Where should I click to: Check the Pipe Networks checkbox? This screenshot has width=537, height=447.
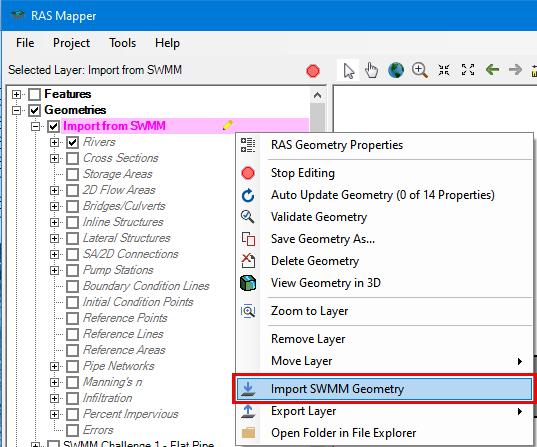[72, 366]
